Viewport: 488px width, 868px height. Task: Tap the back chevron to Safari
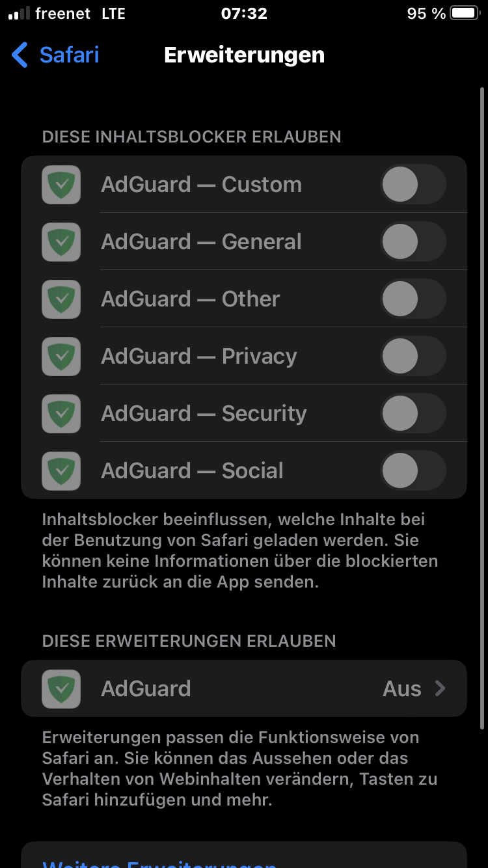[20, 55]
